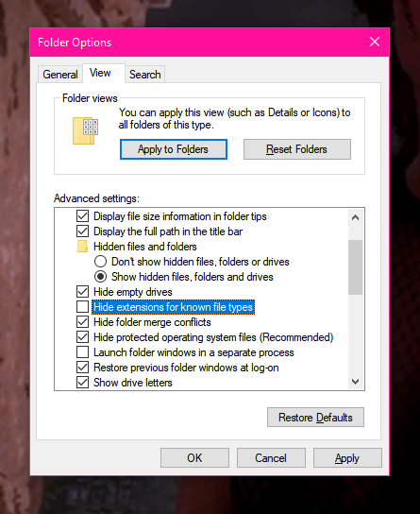Select Show hidden files, folders and drives
This screenshot has height=514, width=420.
coord(100,277)
